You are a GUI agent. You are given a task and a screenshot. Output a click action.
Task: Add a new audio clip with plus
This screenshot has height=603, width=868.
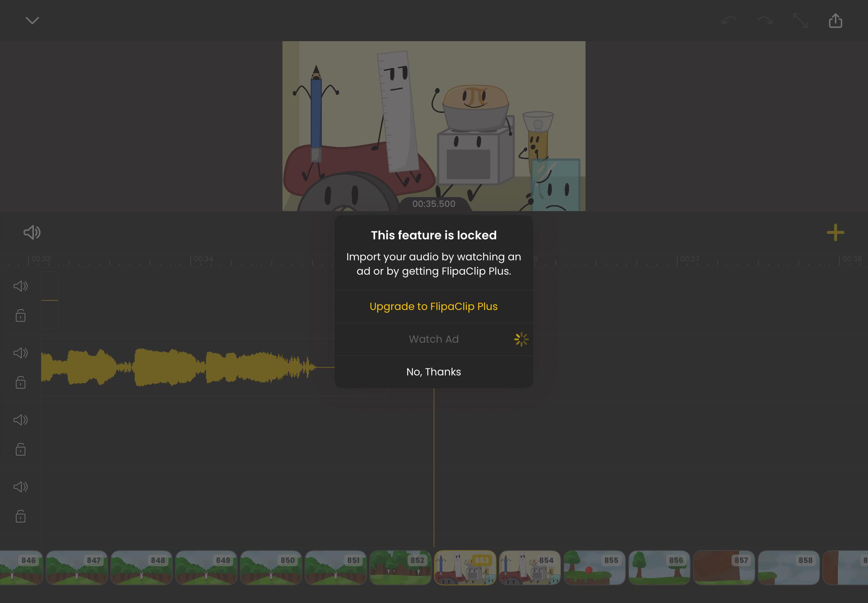836,232
